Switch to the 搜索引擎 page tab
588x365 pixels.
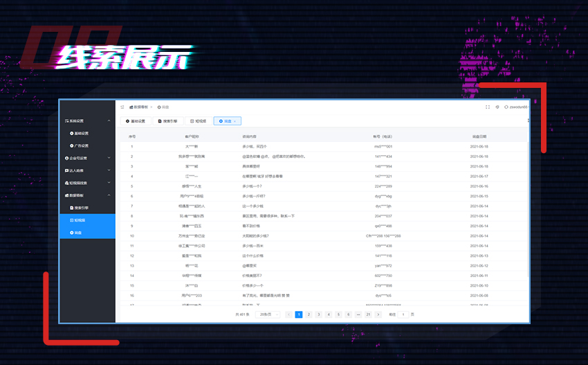coord(167,121)
